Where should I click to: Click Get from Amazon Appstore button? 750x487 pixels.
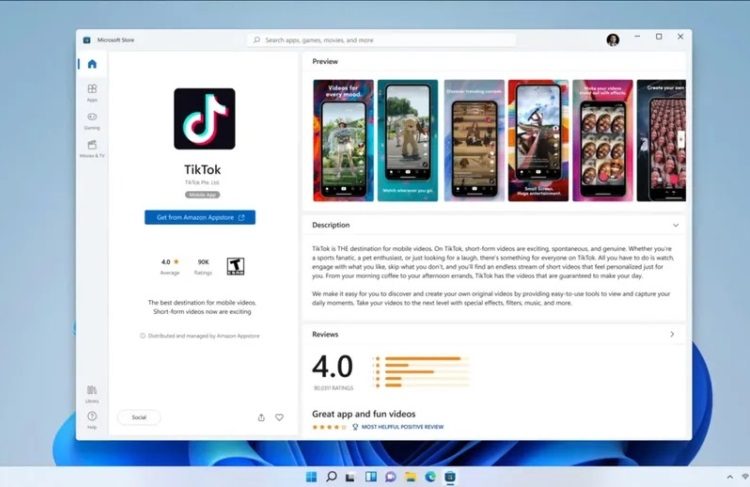pos(200,217)
